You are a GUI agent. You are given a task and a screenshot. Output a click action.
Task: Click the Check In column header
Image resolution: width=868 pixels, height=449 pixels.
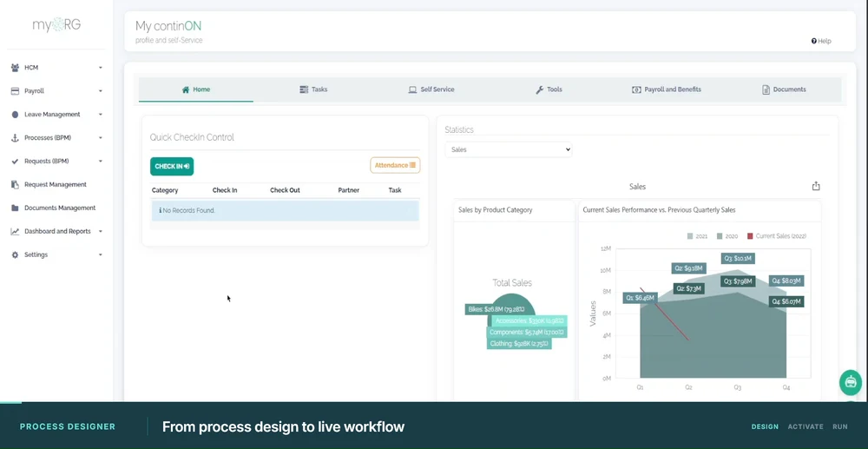click(x=225, y=190)
